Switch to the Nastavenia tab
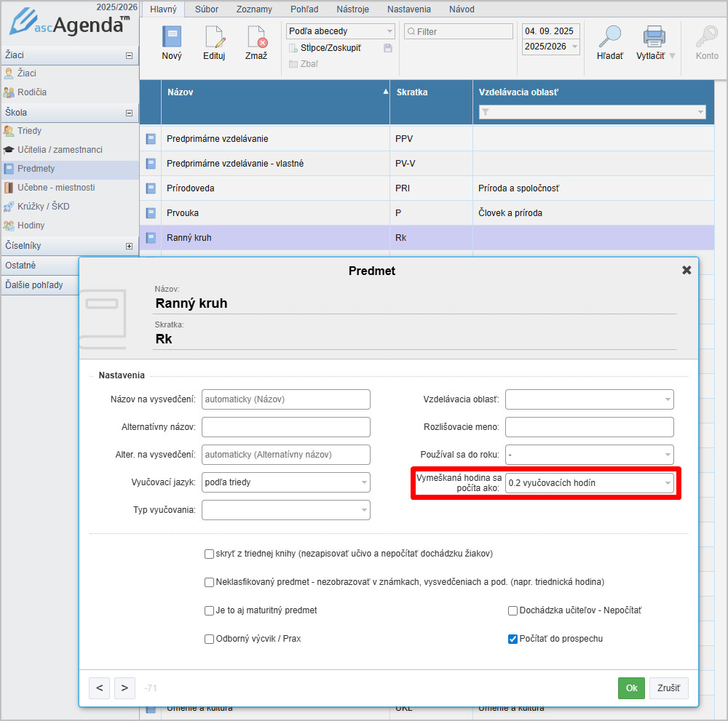728x721 pixels. coord(408,9)
